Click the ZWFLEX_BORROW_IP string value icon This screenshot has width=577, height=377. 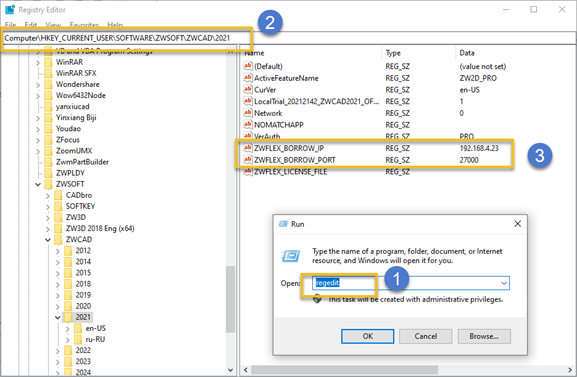(248, 148)
